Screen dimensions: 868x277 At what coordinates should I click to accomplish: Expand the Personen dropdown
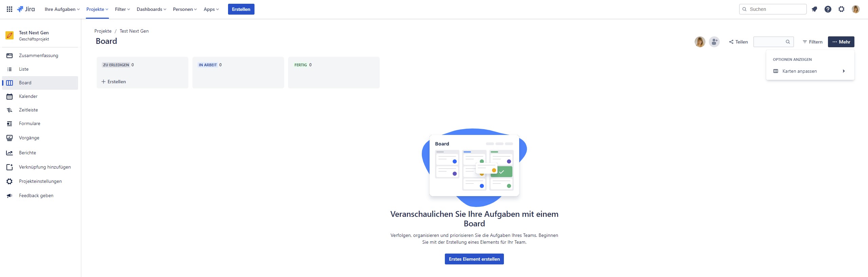tap(185, 9)
